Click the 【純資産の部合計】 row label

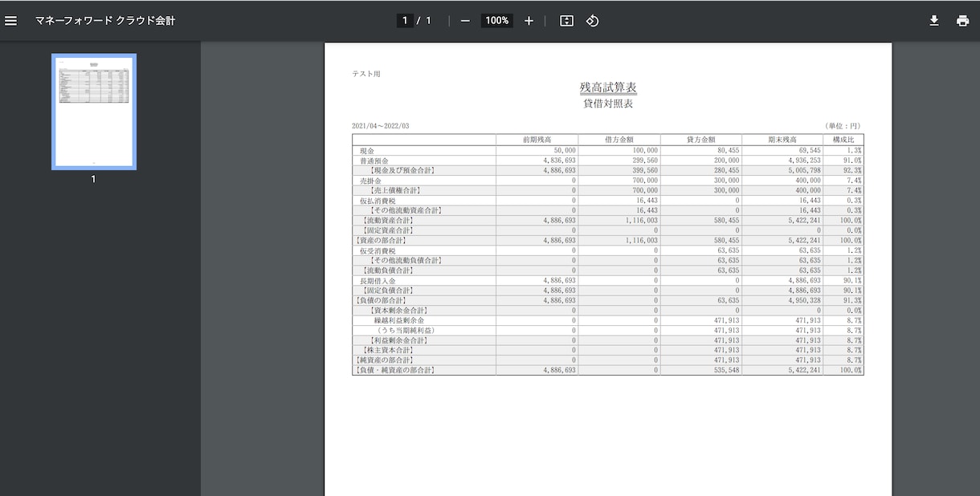(384, 360)
